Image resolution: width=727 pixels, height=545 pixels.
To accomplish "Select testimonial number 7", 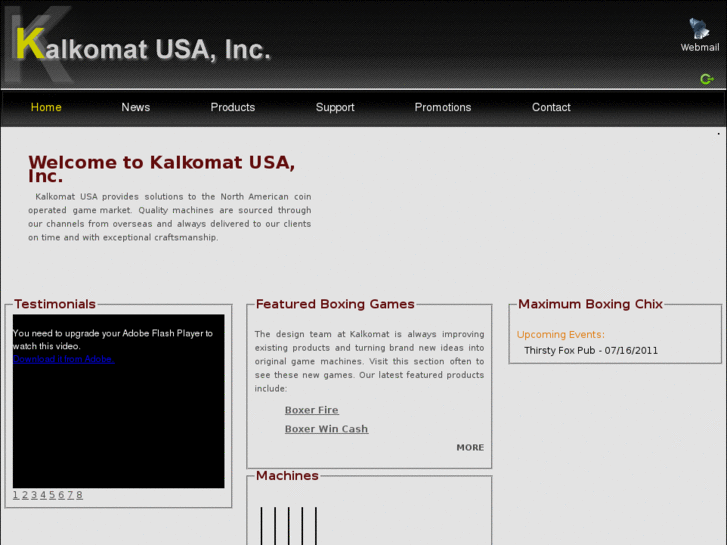I will pos(70,495).
